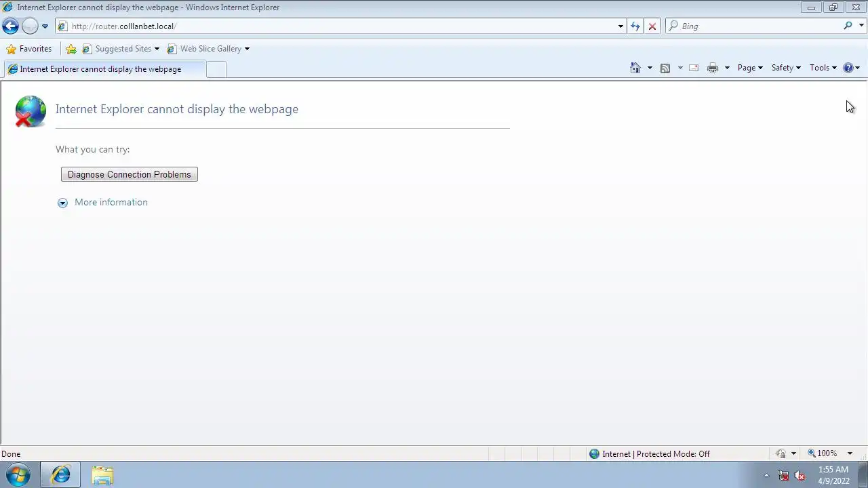Click the muted volume tray icon
The width and height of the screenshot is (868, 488).
click(x=800, y=475)
